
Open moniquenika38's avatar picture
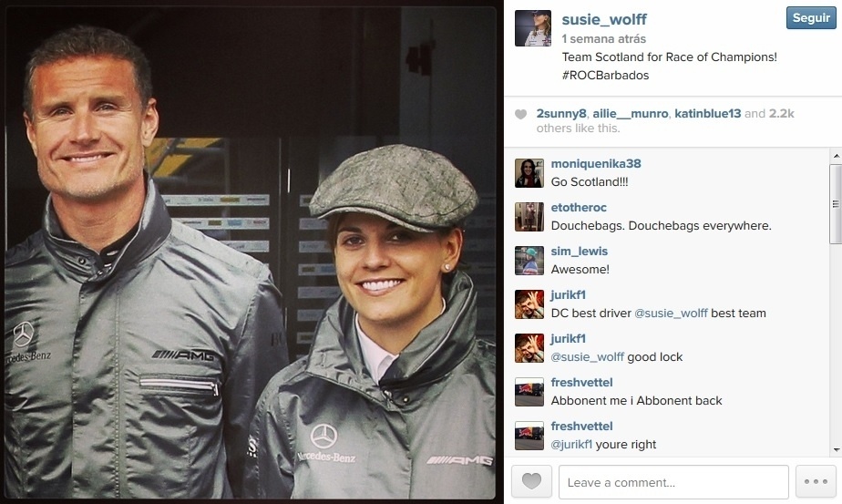(x=529, y=173)
